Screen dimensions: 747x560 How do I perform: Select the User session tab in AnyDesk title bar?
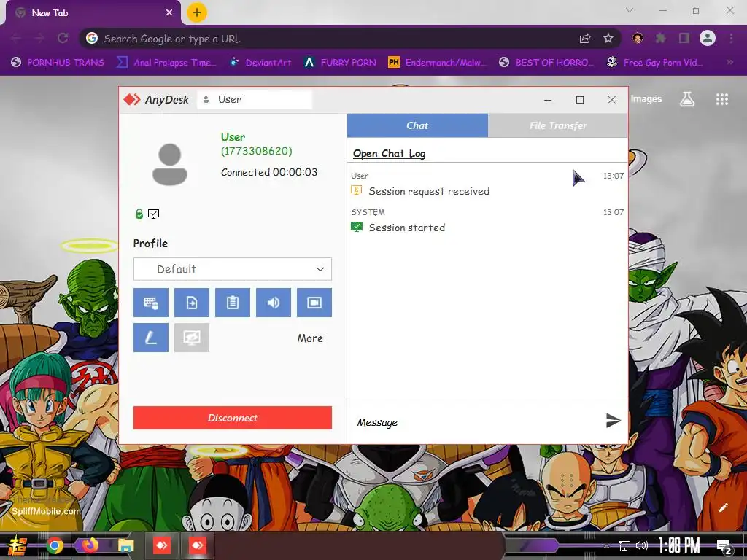255,99
